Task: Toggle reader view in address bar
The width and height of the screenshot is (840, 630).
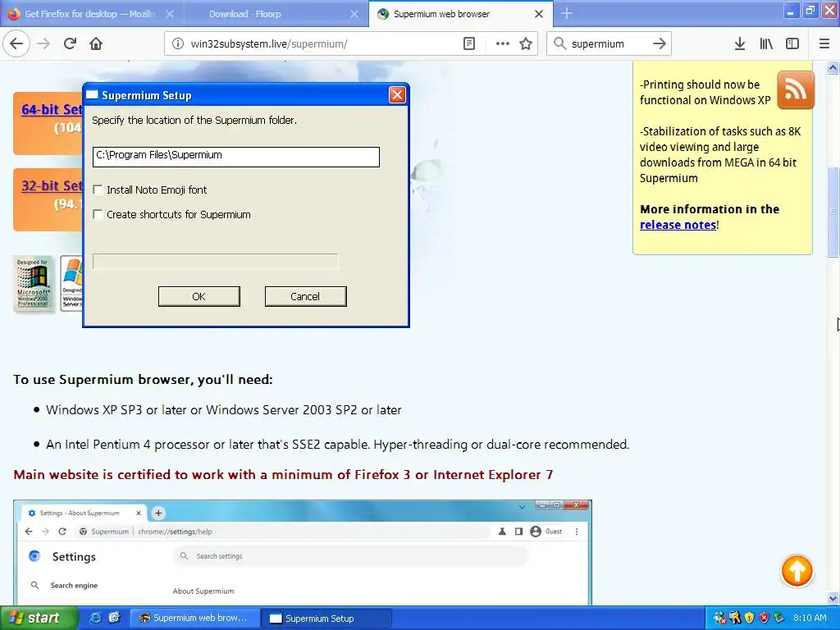Action: click(x=468, y=43)
